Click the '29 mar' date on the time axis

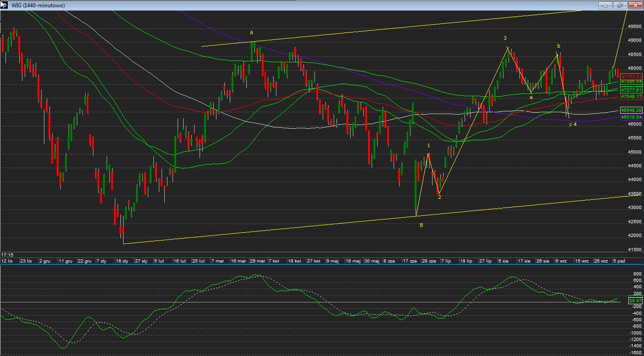point(257,261)
